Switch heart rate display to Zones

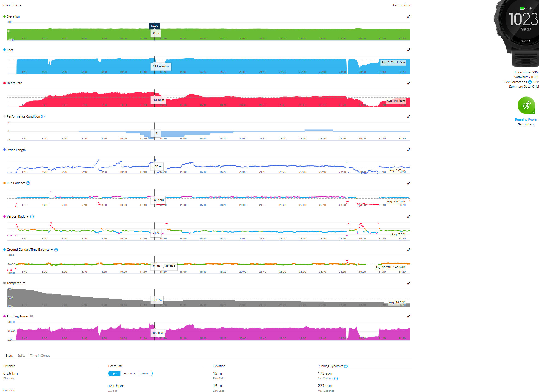(x=145, y=374)
